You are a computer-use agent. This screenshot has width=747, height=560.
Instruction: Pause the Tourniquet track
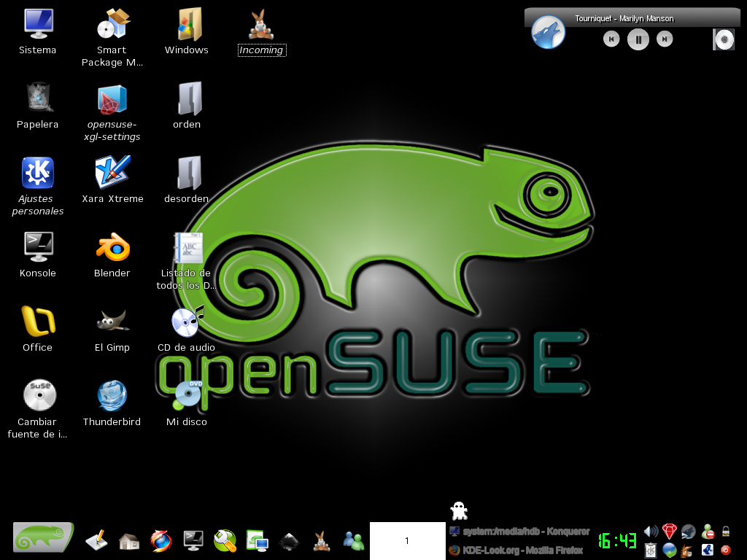(638, 39)
